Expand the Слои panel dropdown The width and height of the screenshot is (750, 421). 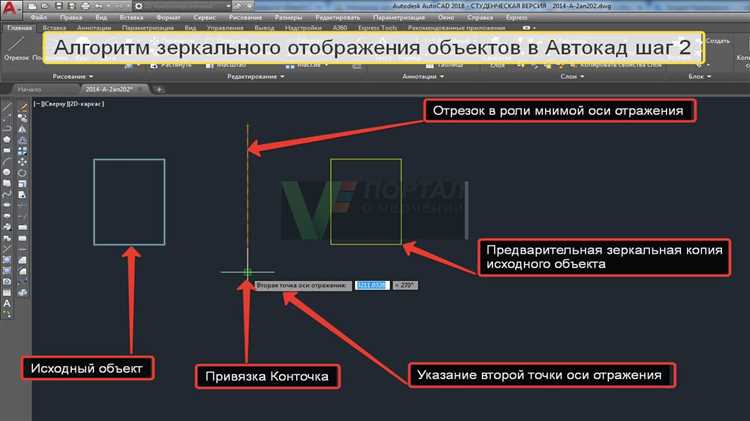click(x=572, y=77)
